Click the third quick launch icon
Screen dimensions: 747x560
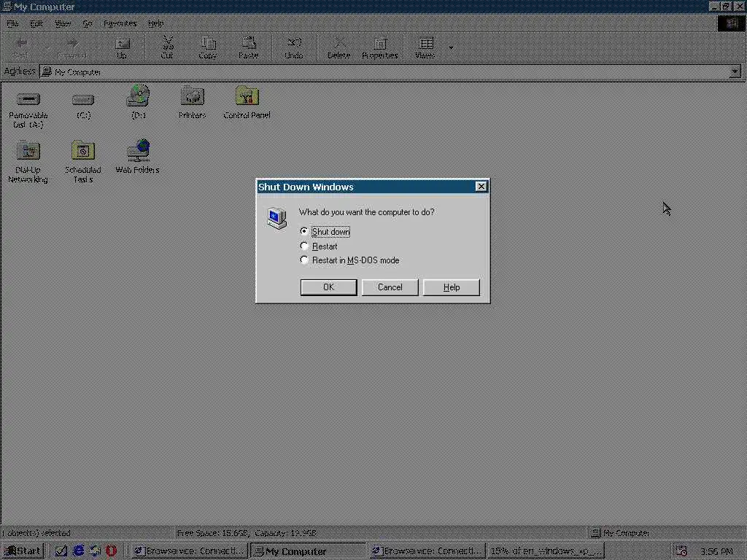point(95,551)
